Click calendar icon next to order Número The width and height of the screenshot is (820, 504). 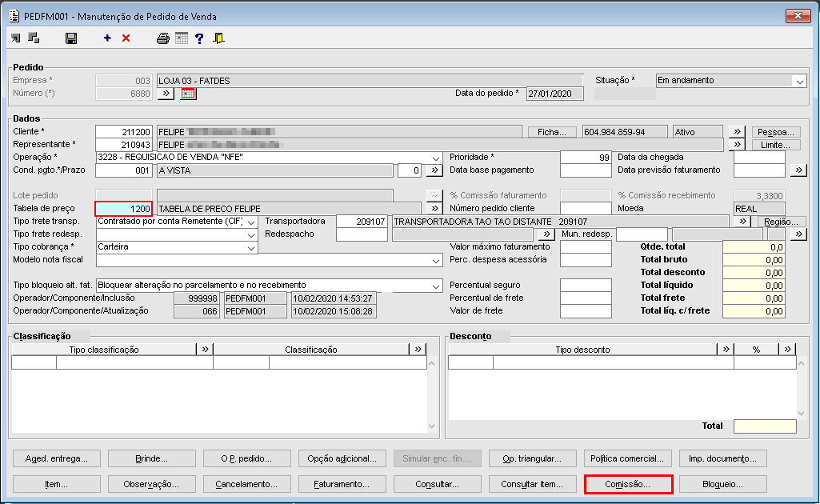click(x=188, y=94)
